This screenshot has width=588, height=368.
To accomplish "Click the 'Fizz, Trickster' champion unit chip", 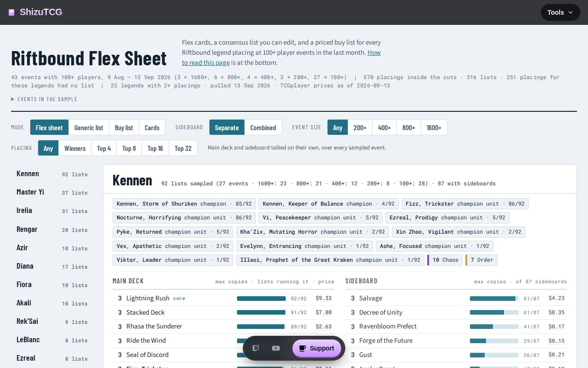I will 465,204.
